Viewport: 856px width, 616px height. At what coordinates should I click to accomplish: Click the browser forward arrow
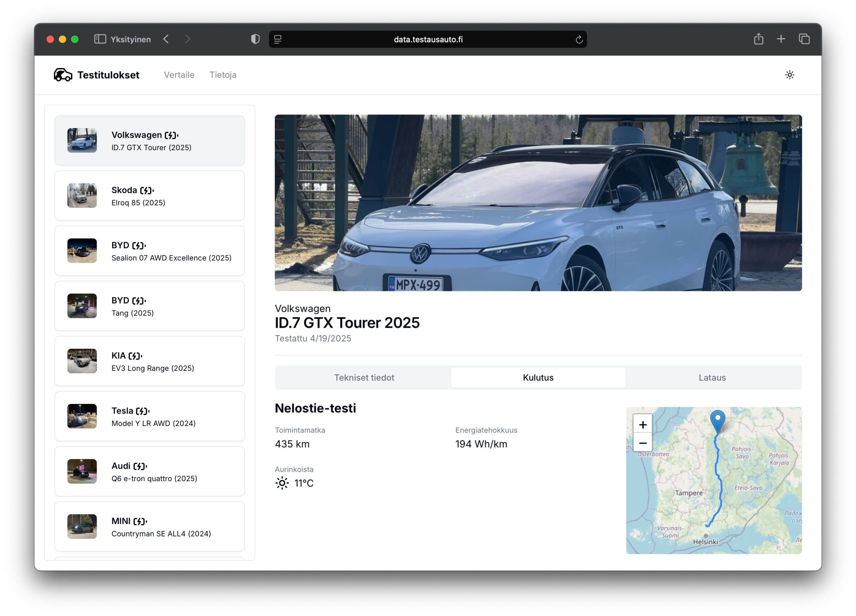(188, 39)
